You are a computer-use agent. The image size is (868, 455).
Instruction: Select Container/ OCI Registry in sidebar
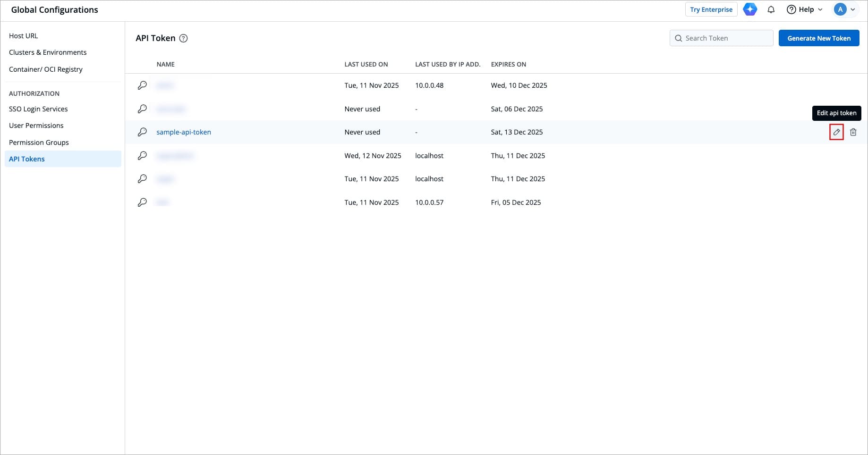point(46,69)
